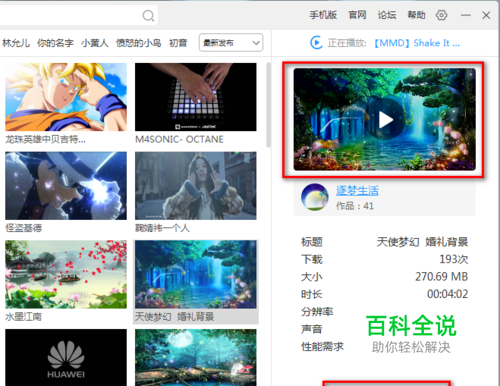Open the M4SONIC- OCTANE thumbnail
This screenshot has height=386, width=500.
(196, 97)
